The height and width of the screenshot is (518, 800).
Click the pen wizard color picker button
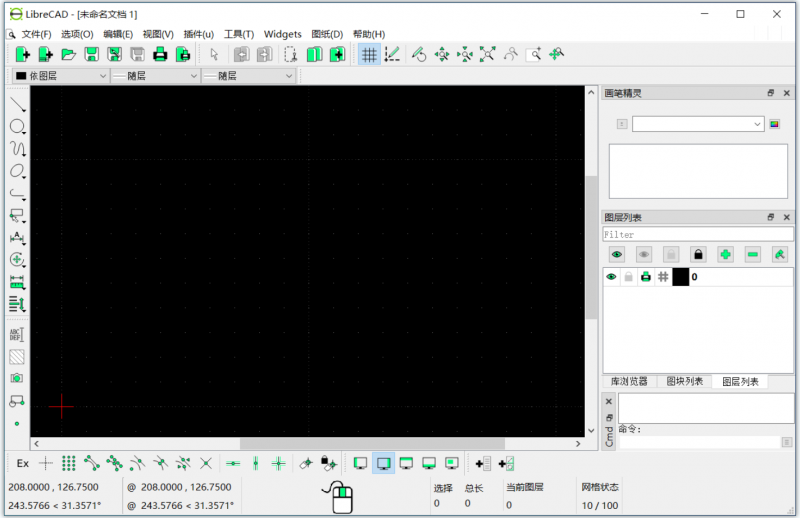tap(774, 124)
